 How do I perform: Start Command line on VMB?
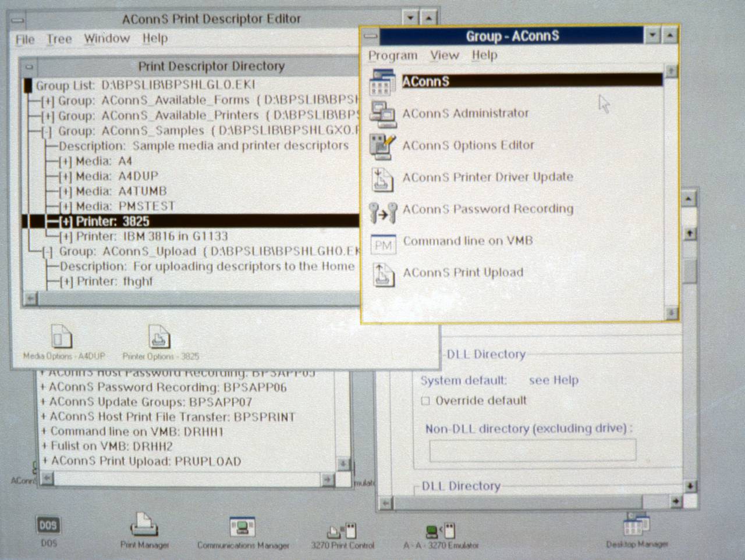[382, 244]
